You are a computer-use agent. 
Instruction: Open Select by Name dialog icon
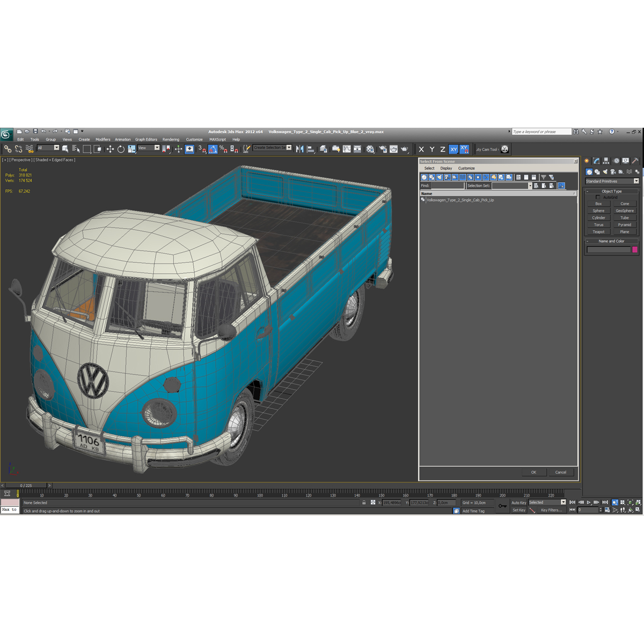(76, 149)
